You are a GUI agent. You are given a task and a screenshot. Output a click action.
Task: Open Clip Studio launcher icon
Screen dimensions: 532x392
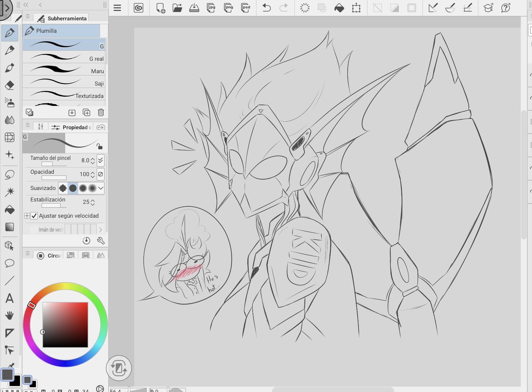pyautogui.click(x=138, y=8)
